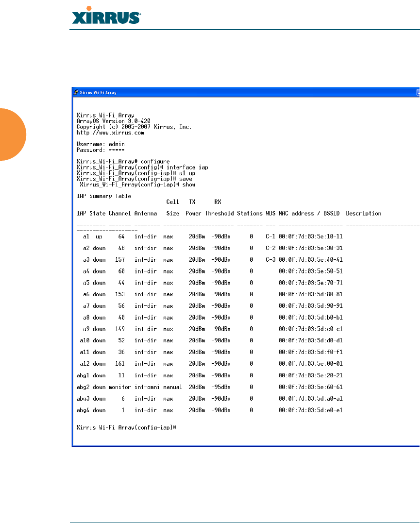Screen dimensions: 420x523
Task: Click channel 40 in row a8
Action: [x=121, y=318]
